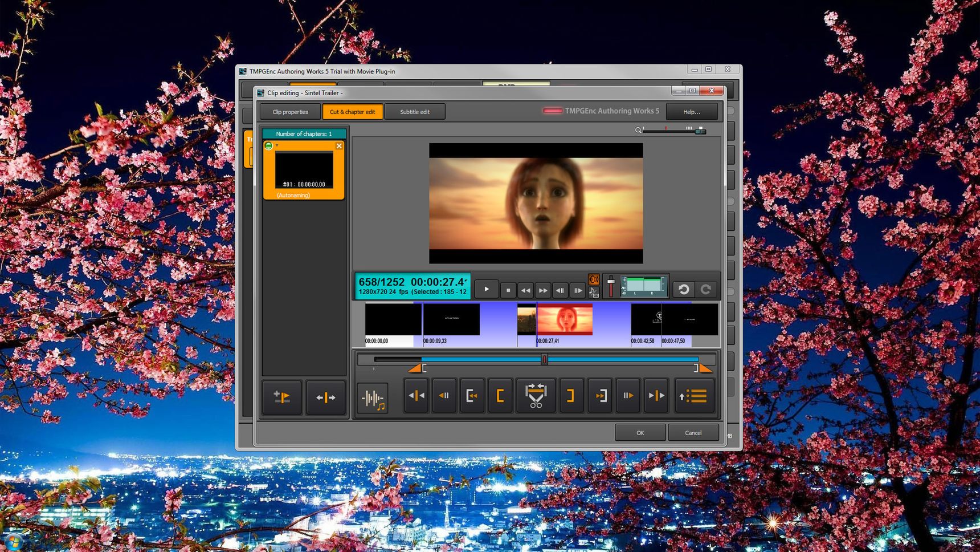This screenshot has height=552, width=980.
Task: Click the audio note and subtitle preview icon
Action: pos(594,293)
